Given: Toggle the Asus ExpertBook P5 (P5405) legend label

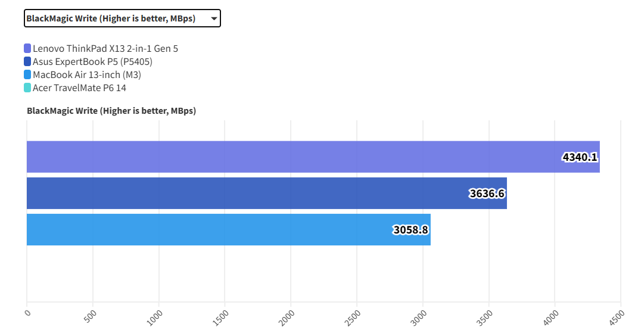Looking at the screenshot, I should click(88, 62).
